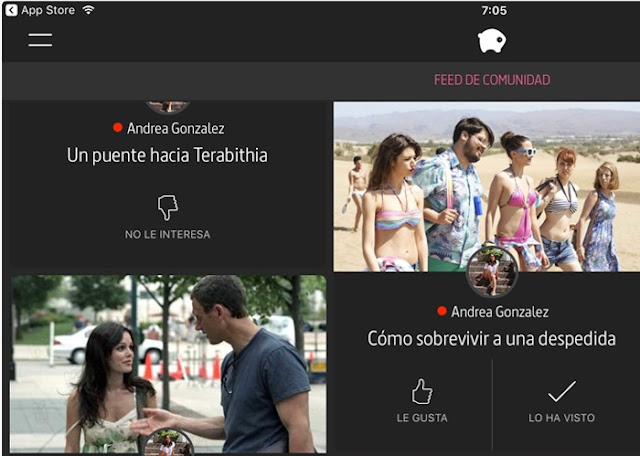
Task: Tap the pig logo icon
Action: point(492,40)
